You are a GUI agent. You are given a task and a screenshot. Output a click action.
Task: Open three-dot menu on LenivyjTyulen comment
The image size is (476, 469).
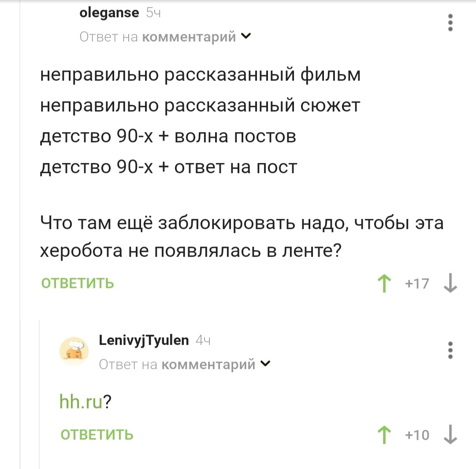(x=450, y=350)
